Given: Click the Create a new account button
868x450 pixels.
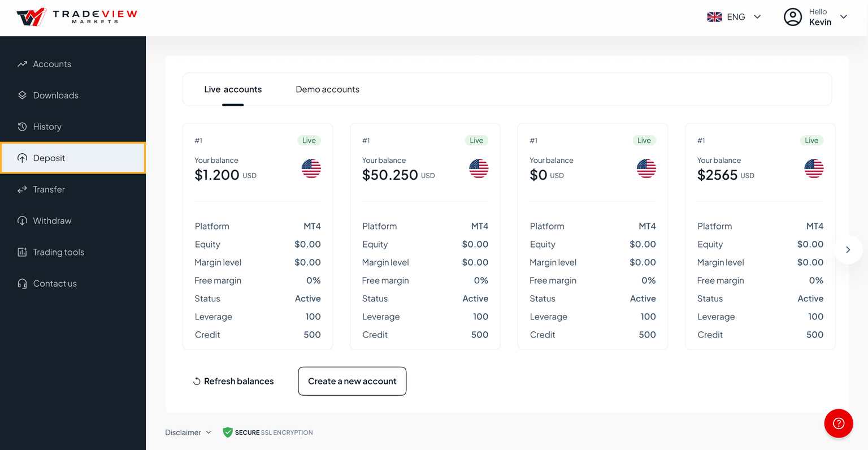Looking at the screenshot, I should click(352, 381).
